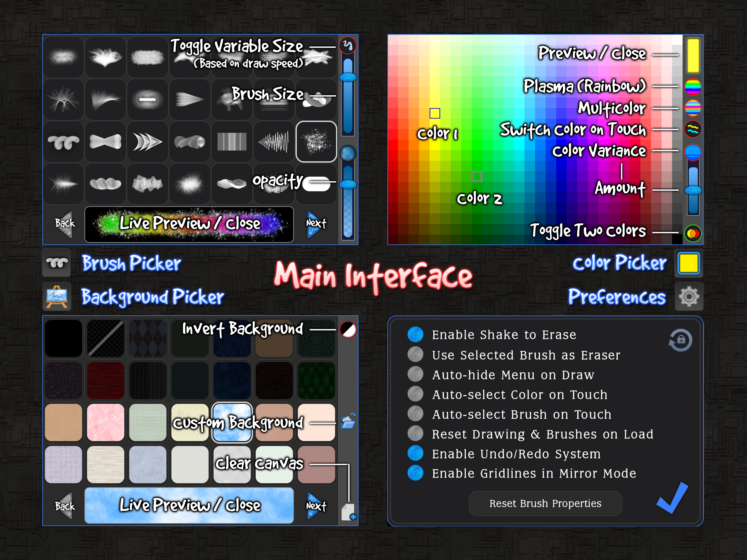Screen dimensions: 747x560
Task: Click background Live Preview / Close sky bar
Action: [189, 505]
